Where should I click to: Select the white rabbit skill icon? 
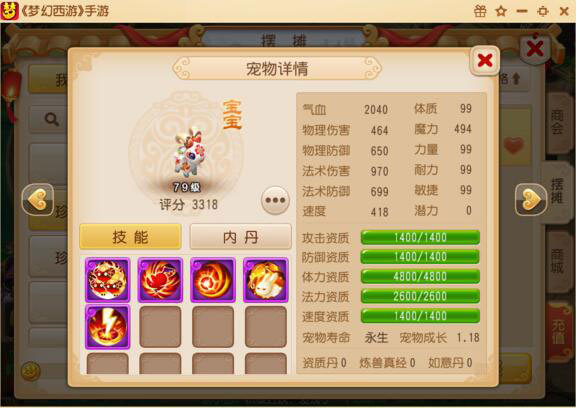(266, 280)
